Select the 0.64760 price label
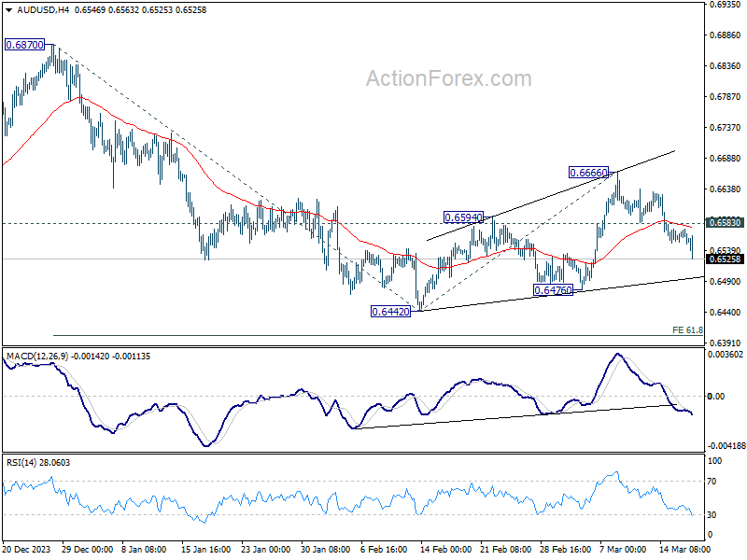Screen dimensions: 747x560 [553, 290]
